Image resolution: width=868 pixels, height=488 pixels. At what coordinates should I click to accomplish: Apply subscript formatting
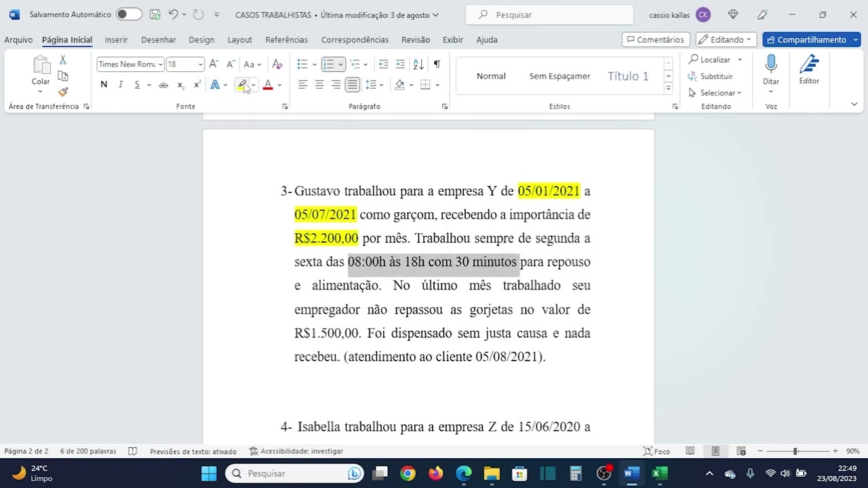point(180,85)
